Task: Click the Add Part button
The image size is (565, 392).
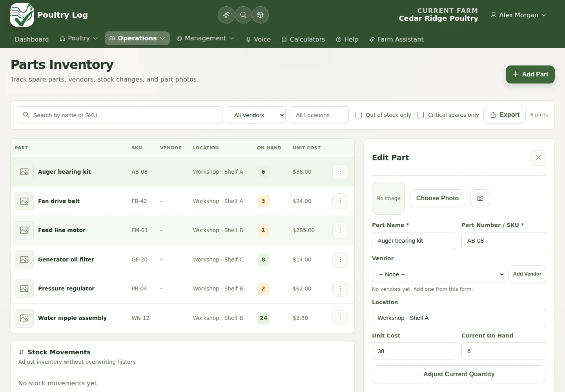Action: click(x=530, y=74)
